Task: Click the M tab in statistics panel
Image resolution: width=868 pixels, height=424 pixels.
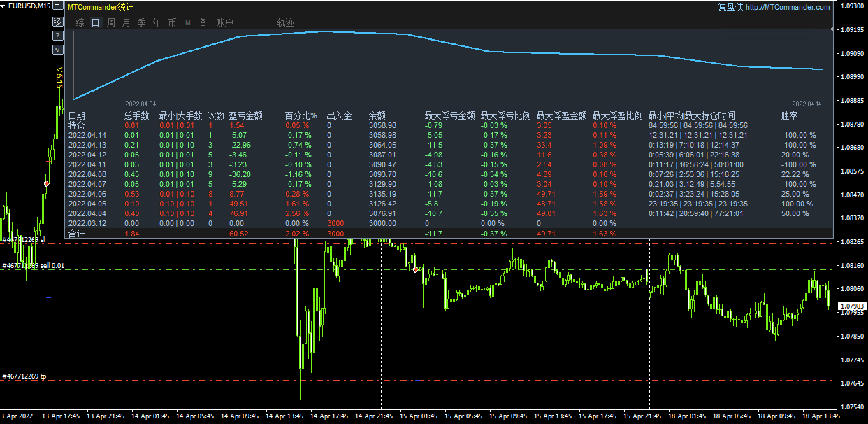Action: tap(187, 22)
